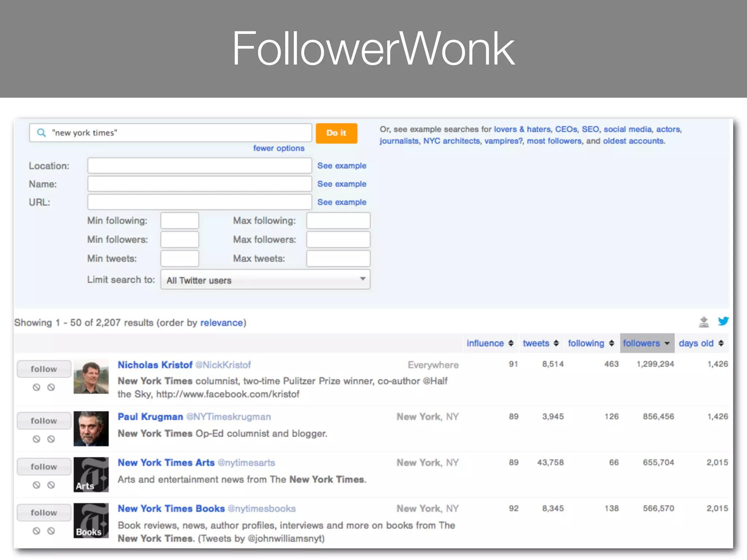Click second block icon under Paul Krugman follow
Screen dimensions: 747x560
click(x=51, y=439)
